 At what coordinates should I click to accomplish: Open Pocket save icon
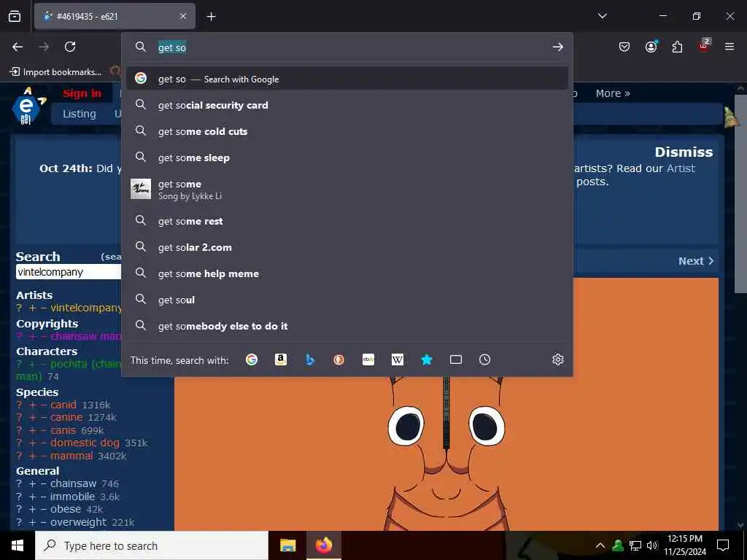(x=624, y=47)
